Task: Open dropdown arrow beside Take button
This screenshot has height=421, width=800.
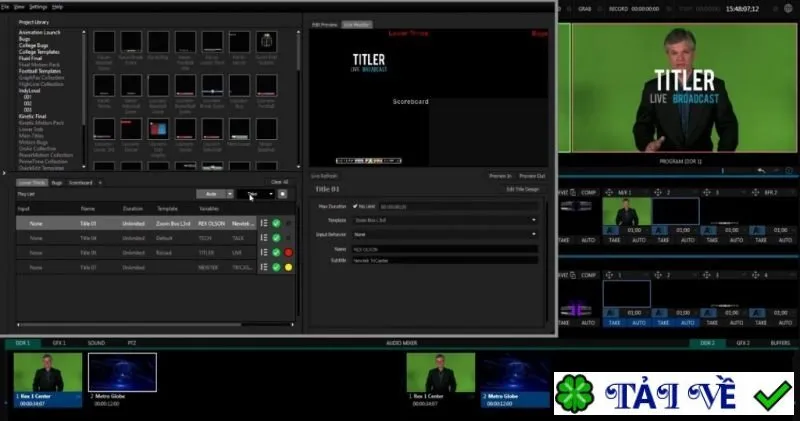Action: 271,194
